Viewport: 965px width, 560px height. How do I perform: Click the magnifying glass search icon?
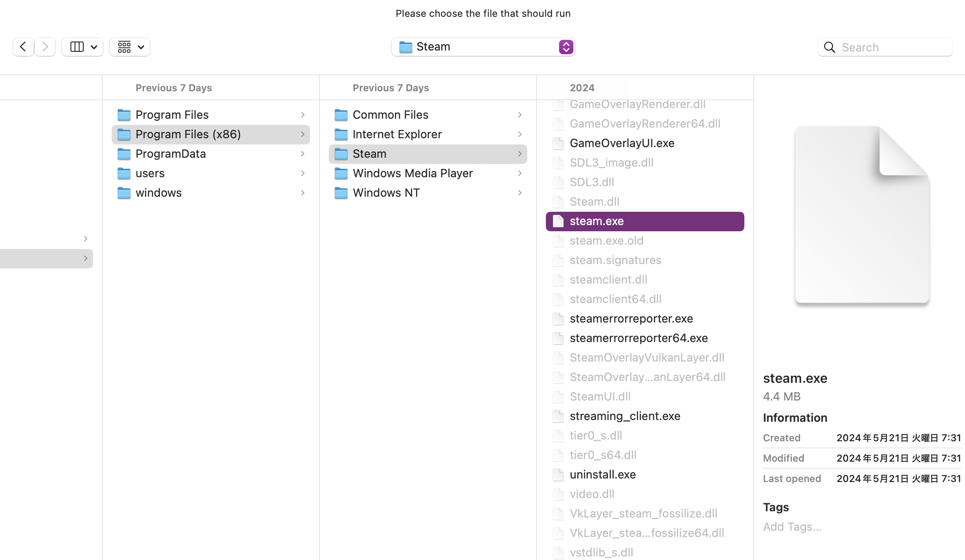(829, 47)
